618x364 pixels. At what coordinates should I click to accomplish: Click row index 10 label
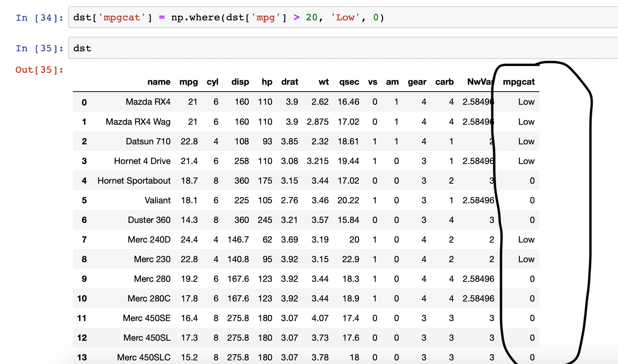(x=82, y=299)
